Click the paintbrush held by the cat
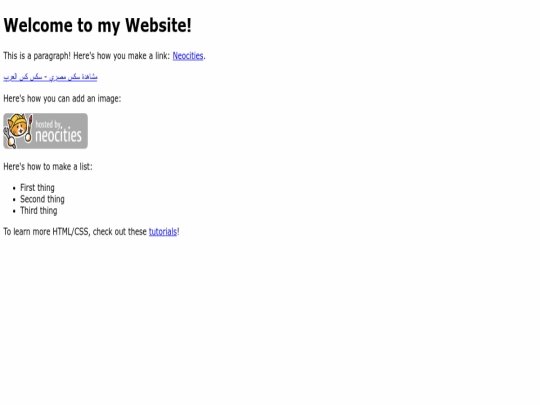 click(30, 128)
